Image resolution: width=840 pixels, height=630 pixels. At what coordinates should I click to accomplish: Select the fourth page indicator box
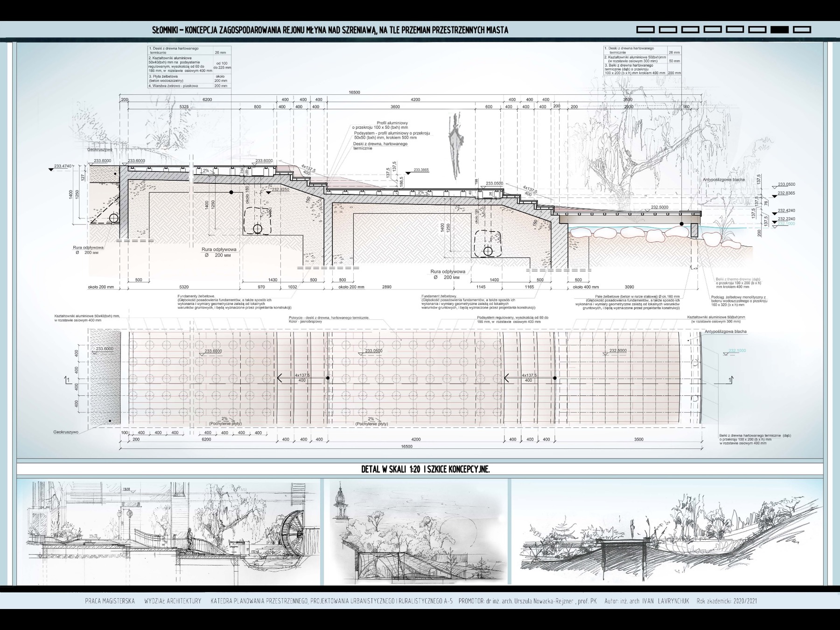[713, 29]
